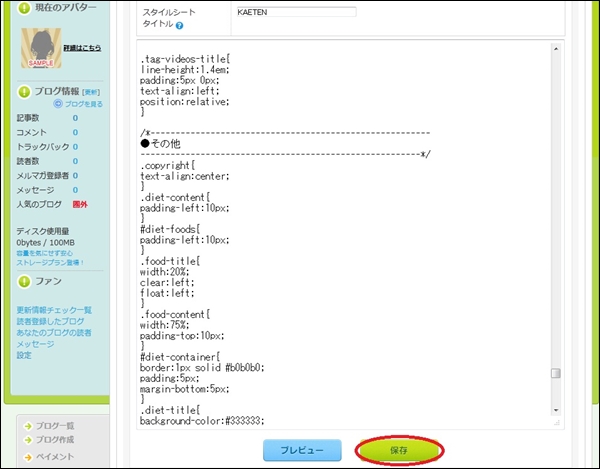Click the ●その他 comment line in the editor
This screenshot has height=469, width=600.
point(160,144)
